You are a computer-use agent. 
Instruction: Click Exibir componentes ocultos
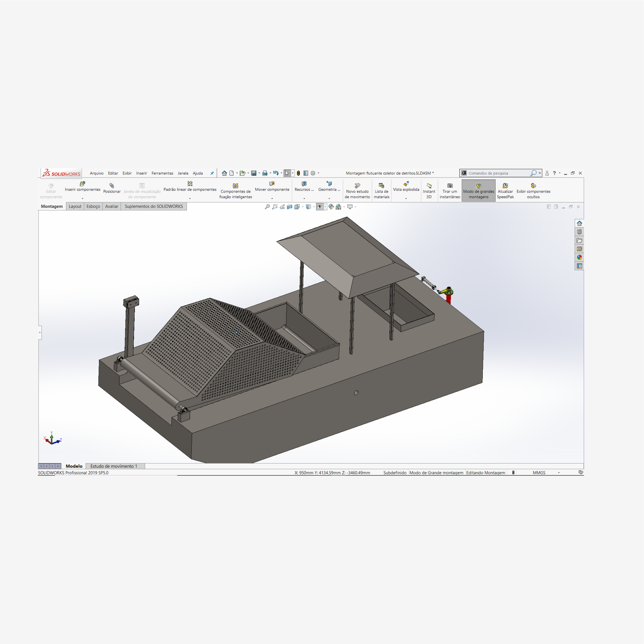click(x=533, y=191)
